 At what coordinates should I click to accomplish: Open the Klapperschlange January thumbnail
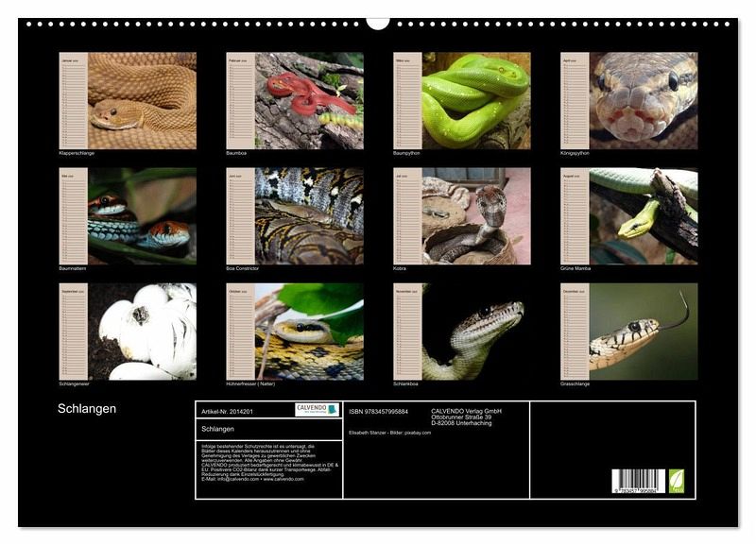point(128,100)
